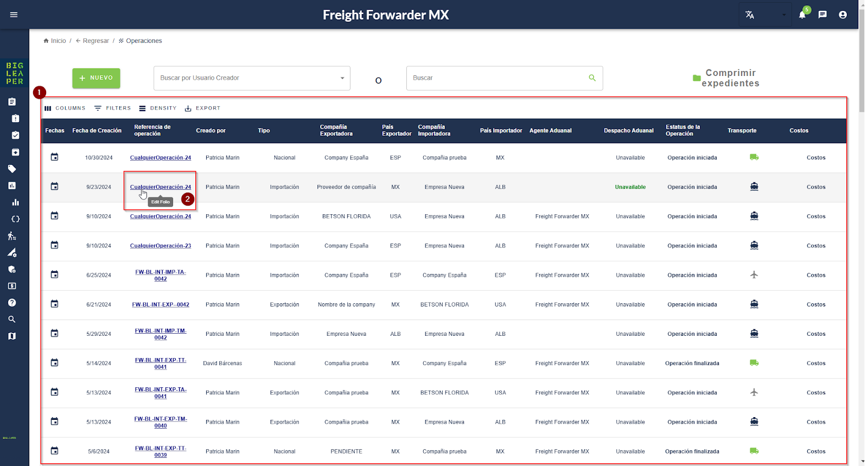This screenshot has width=868, height=466.
Task: Click Comprimir expedientes
Action: pyautogui.click(x=726, y=78)
